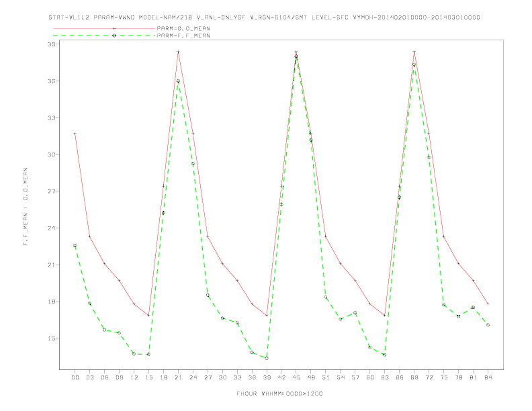Viewport: 532px width, 411px height.
Task: Click x-axis forecast hour label 12
Action: tap(134, 377)
